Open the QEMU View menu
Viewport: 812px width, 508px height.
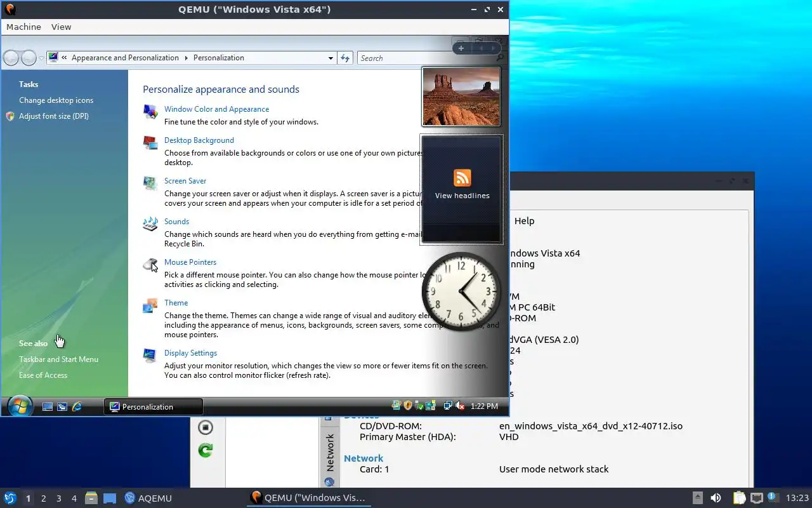(x=61, y=27)
